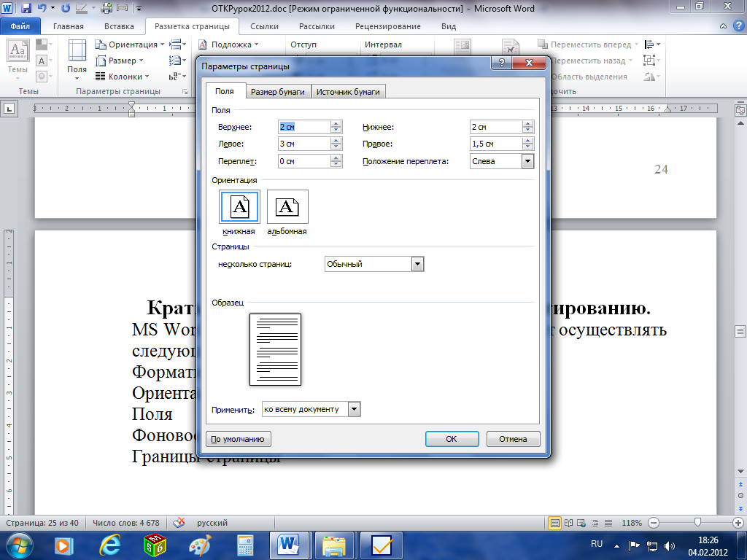747x560 pixels.
Task: Click the page preview thumbnail under Образец
Action: click(x=275, y=349)
